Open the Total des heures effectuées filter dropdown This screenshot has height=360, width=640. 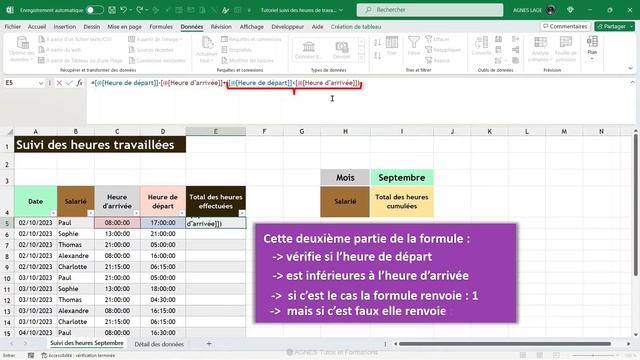tap(242, 213)
